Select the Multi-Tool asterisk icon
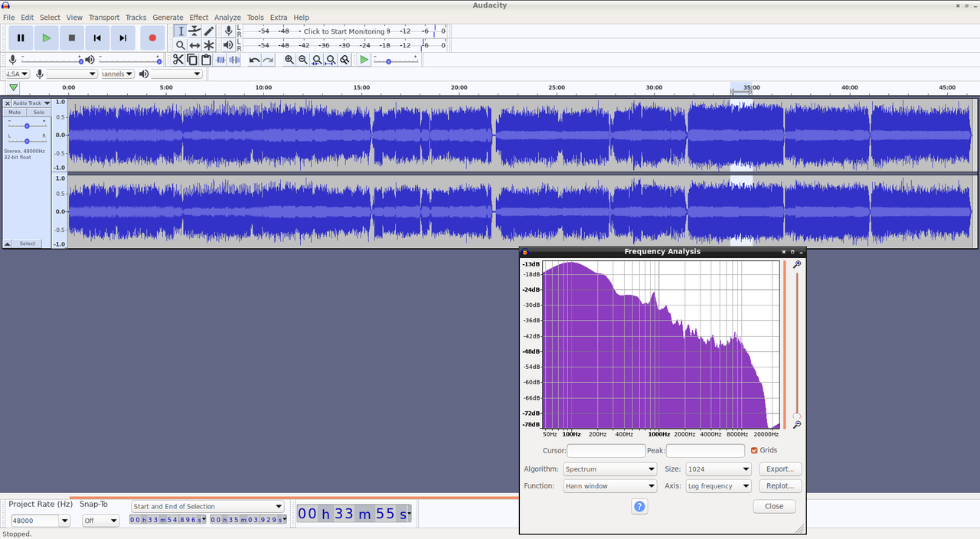The width and height of the screenshot is (980, 539). (x=209, y=45)
